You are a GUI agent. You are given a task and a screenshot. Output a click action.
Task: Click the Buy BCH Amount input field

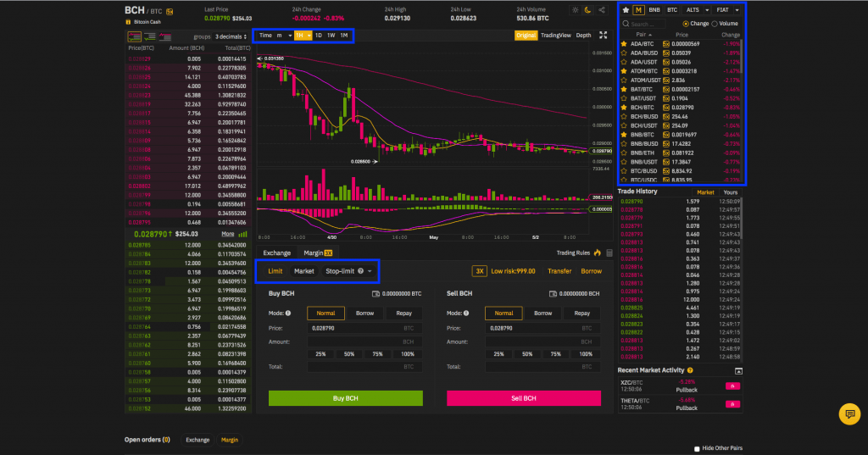coord(364,341)
